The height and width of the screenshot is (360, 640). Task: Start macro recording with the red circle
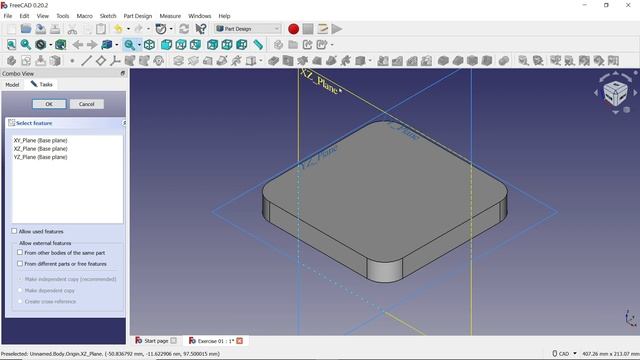tap(293, 29)
